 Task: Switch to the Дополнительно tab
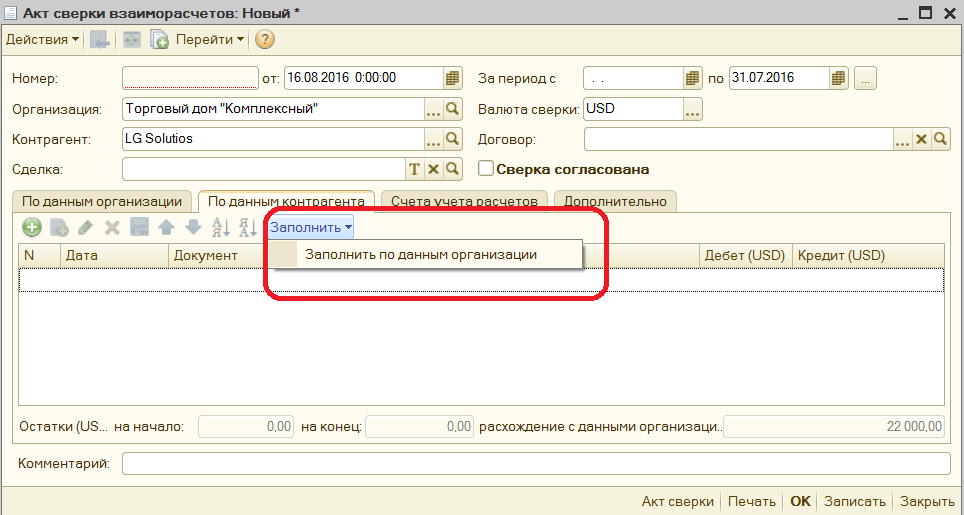(x=615, y=202)
